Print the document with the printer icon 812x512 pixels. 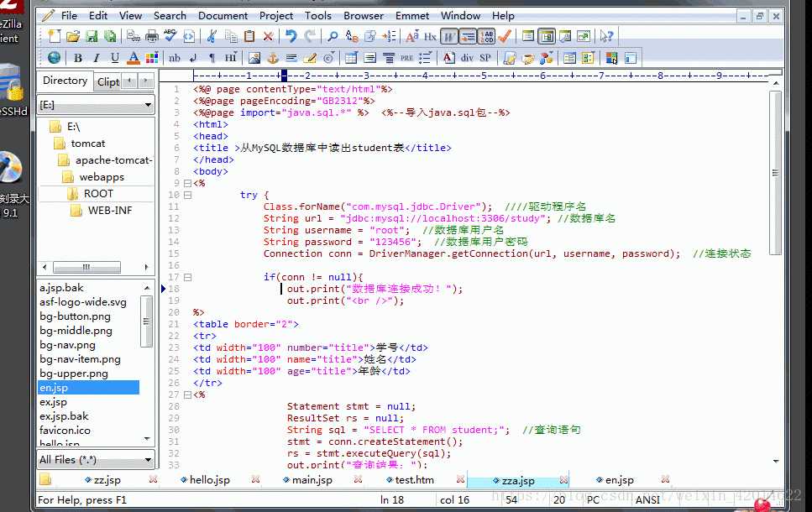tap(152, 36)
